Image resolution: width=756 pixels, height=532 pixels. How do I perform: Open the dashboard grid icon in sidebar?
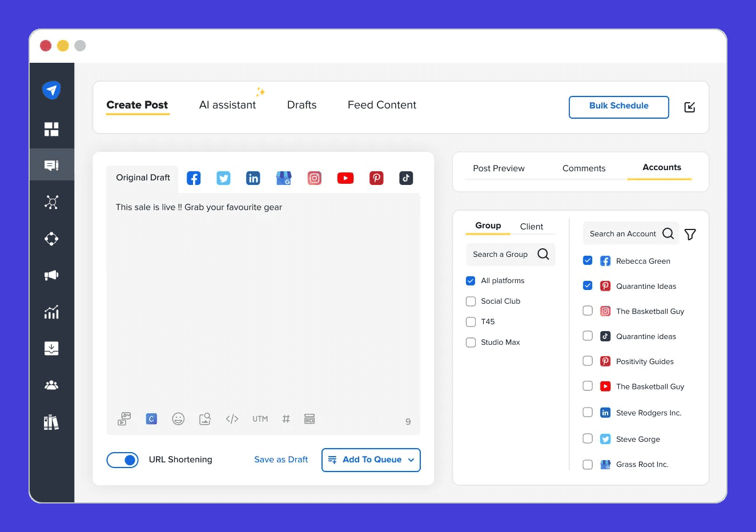click(51, 129)
